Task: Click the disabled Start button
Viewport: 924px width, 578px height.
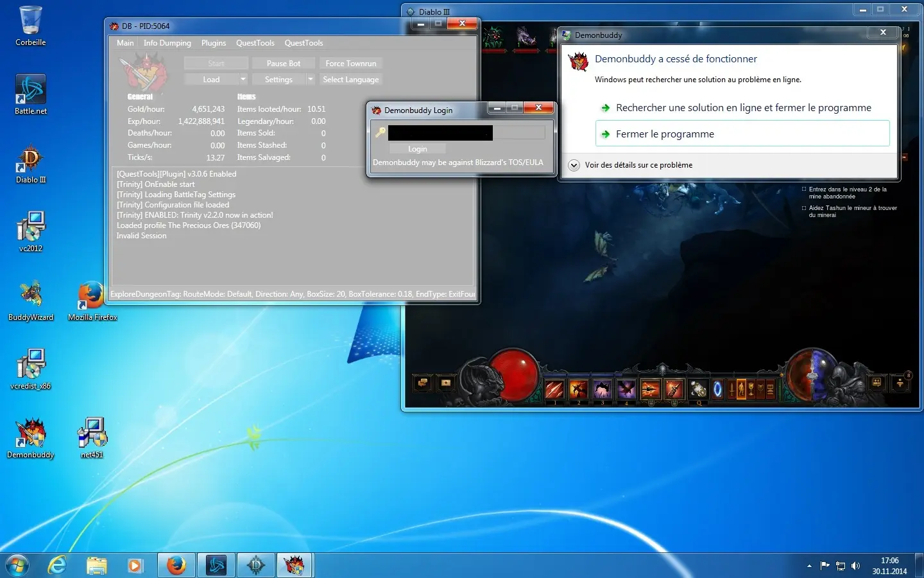Action: [x=216, y=64]
